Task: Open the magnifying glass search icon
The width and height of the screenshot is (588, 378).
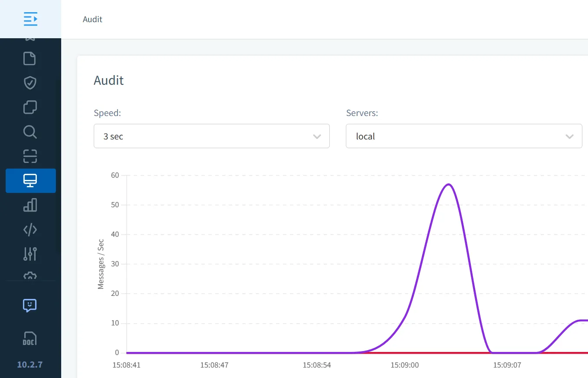Action: pos(30,132)
